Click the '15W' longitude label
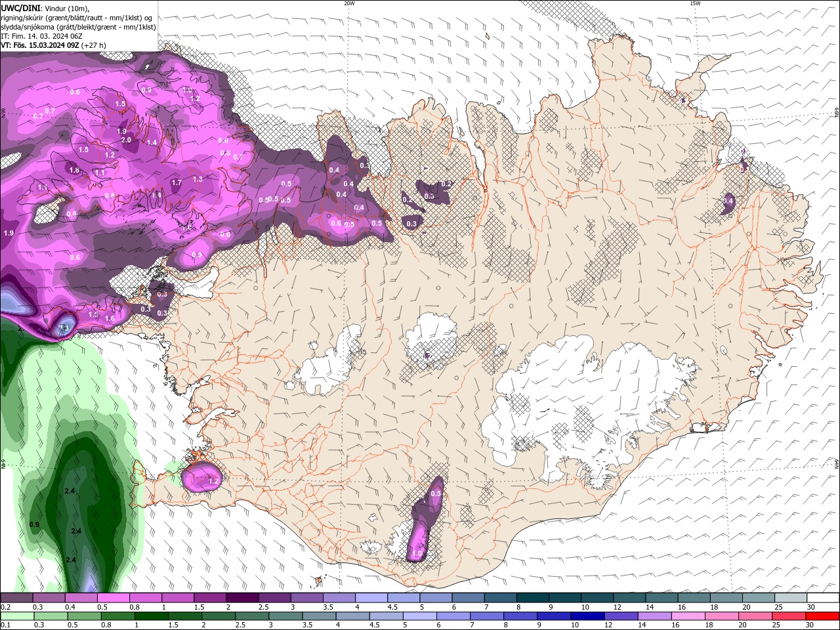Screen dimensions: 840x630 click(695, 3)
